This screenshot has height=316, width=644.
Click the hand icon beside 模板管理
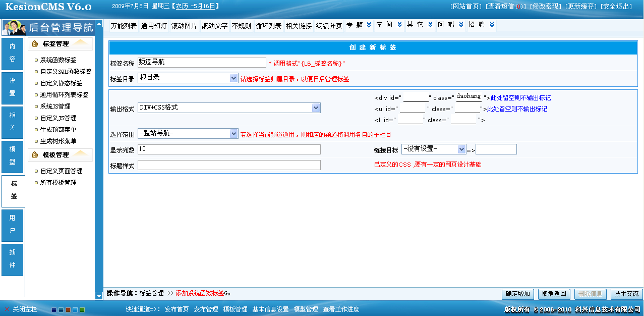coord(35,155)
